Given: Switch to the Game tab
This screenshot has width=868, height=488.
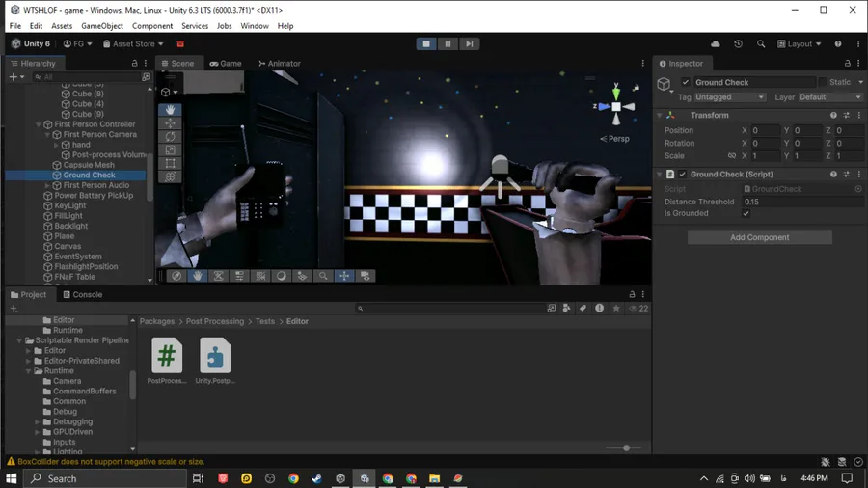Looking at the screenshot, I should 226,63.
